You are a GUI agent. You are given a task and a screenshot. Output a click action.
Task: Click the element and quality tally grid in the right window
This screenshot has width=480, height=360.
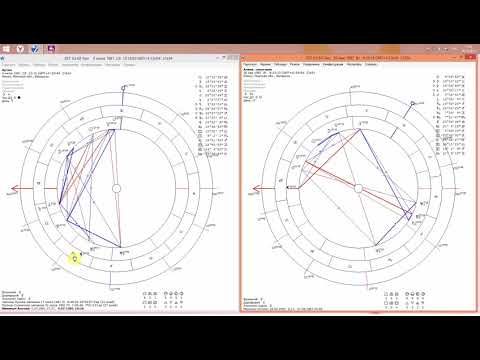tap(405, 301)
